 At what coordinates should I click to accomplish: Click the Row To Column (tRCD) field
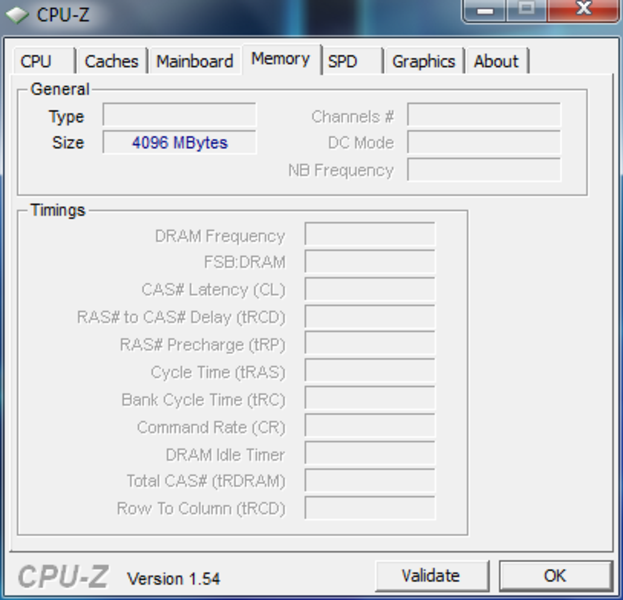[x=370, y=508]
